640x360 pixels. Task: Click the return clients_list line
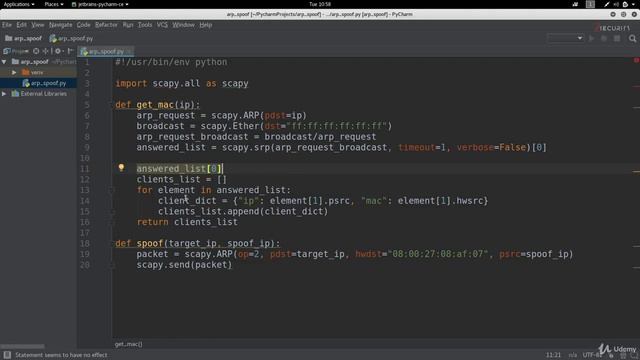pyautogui.click(x=187, y=222)
